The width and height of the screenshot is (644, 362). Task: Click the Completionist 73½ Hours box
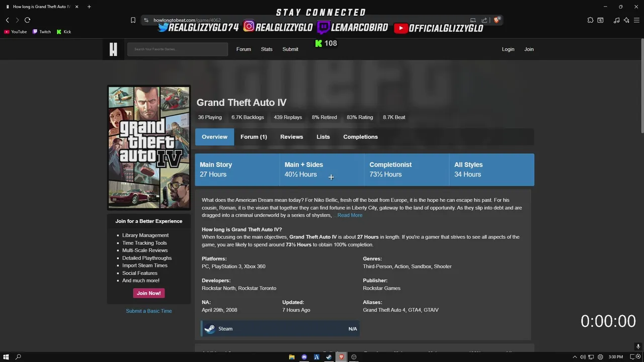click(407, 170)
